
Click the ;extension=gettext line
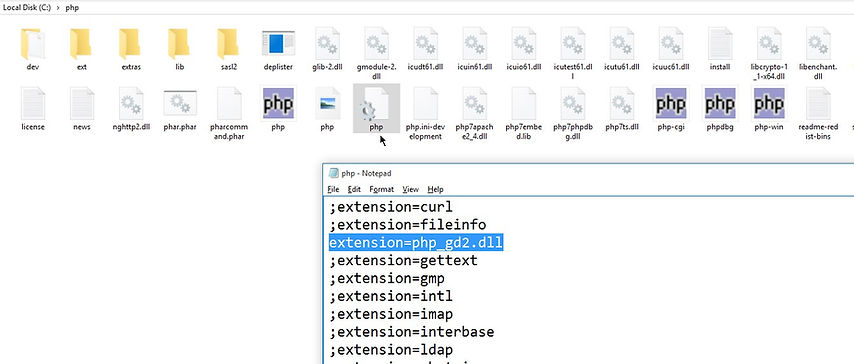(x=403, y=260)
